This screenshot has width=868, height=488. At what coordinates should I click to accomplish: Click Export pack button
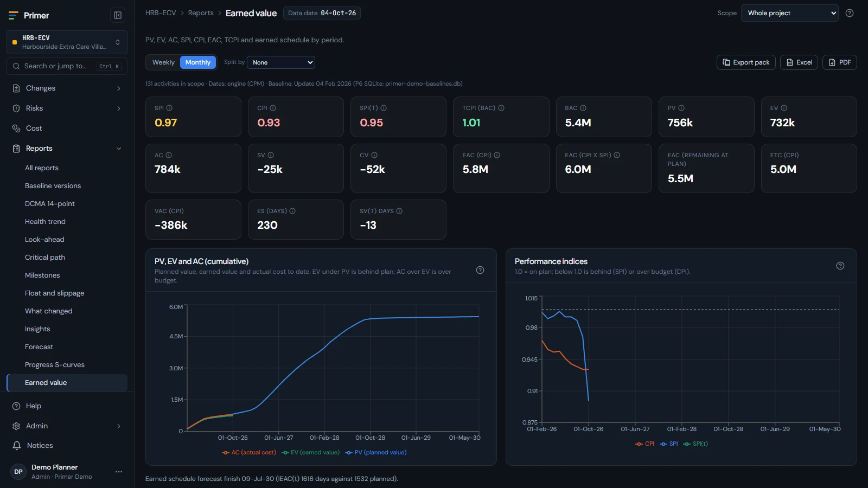(x=746, y=62)
